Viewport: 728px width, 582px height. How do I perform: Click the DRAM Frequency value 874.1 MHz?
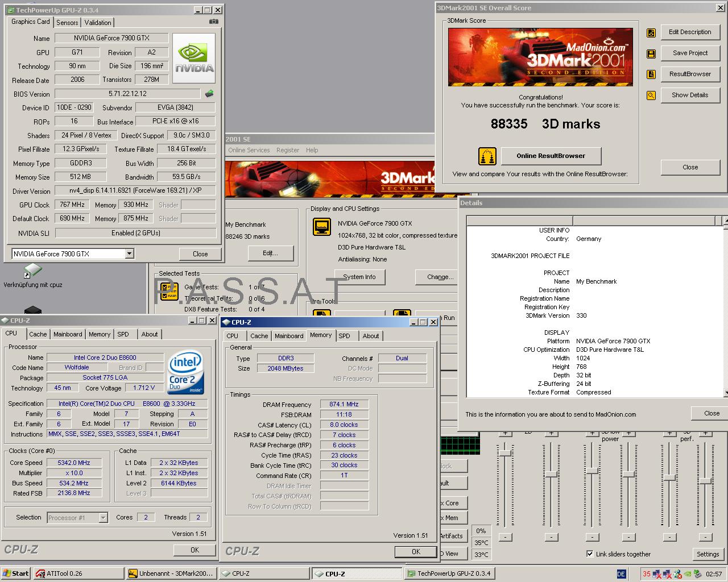(x=344, y=404)
